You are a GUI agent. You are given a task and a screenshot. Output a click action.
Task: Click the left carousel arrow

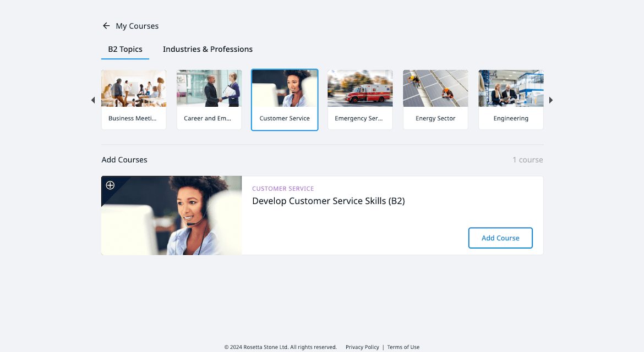pos(92,100)
